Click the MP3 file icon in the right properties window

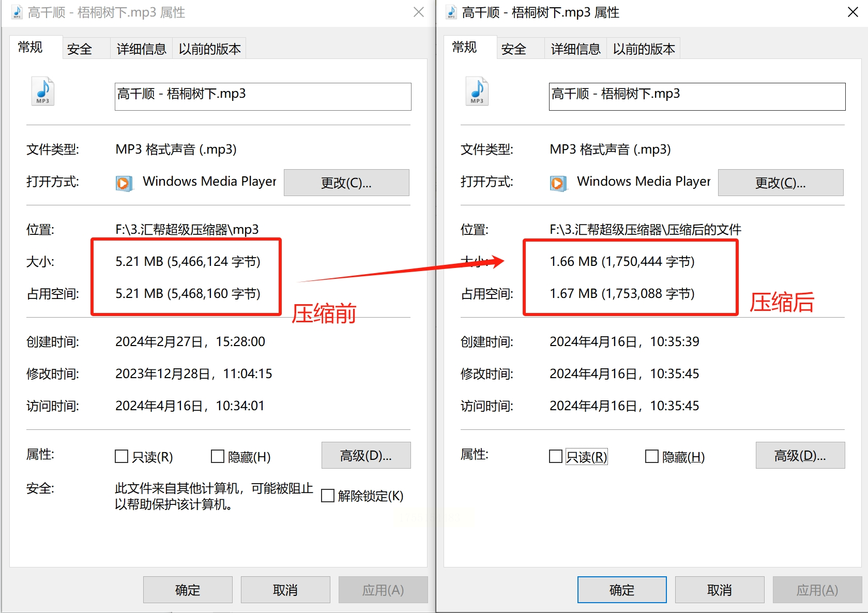tap(477, 92)
